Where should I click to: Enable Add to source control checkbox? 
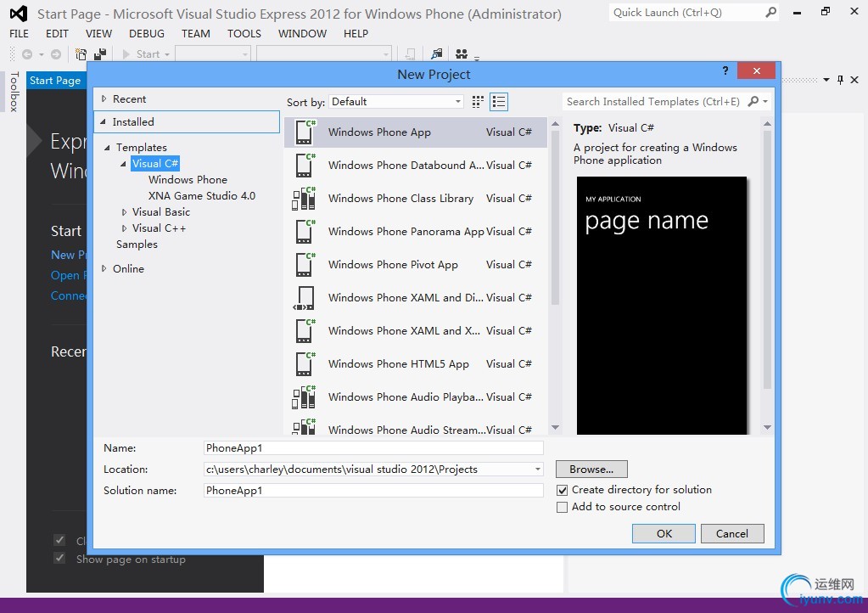[562, 507]
